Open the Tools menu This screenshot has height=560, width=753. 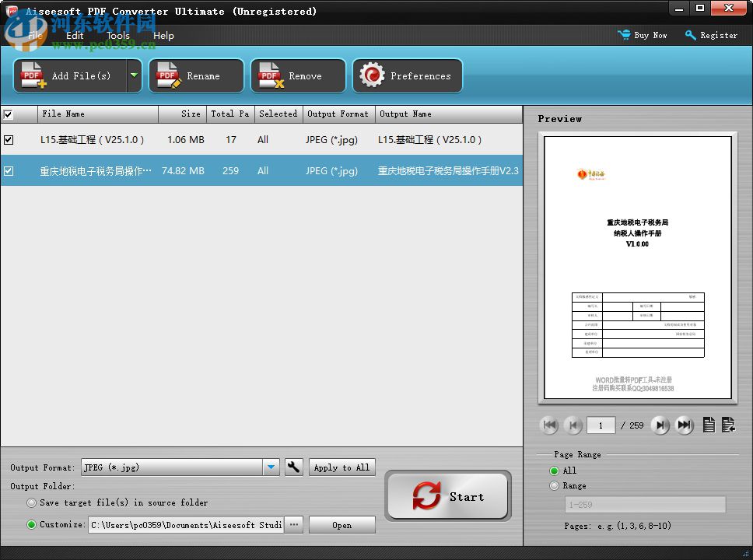point(117,36)
